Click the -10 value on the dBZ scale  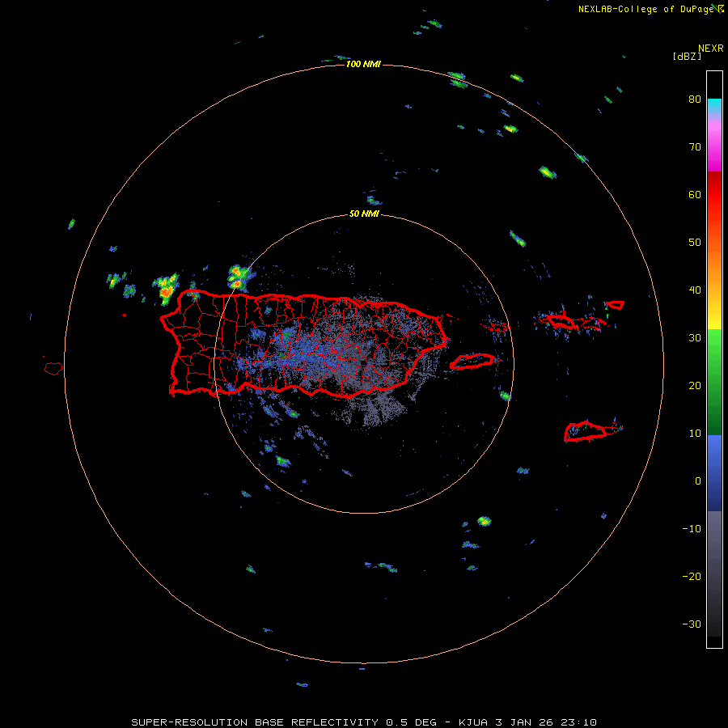[x=692, y=529]
